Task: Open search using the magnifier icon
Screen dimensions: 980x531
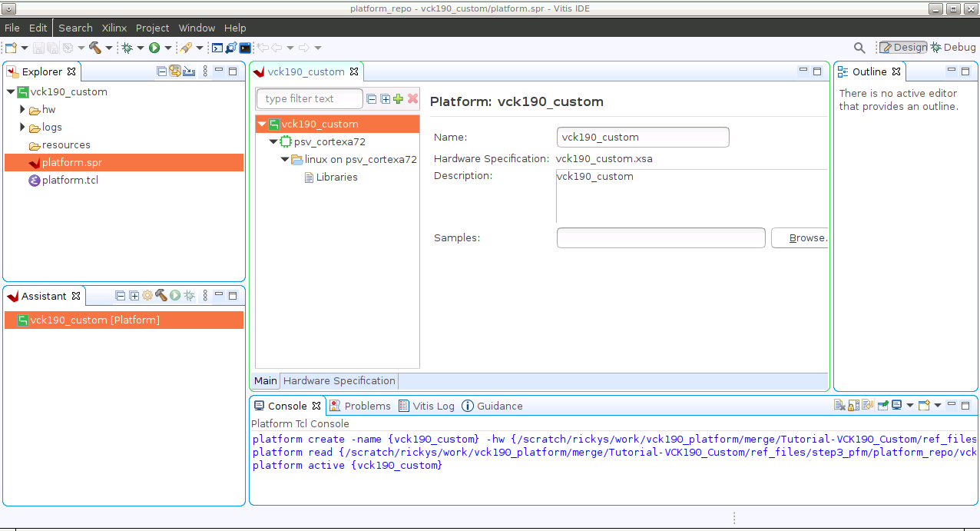Action: point(859,47)
